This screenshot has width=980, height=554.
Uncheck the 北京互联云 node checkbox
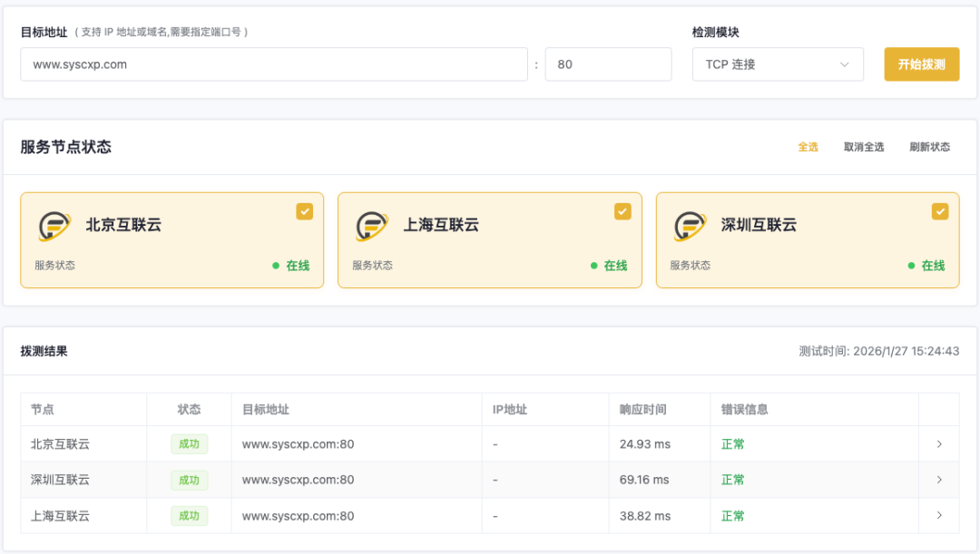pyautogui.click(x=304, y=211)
